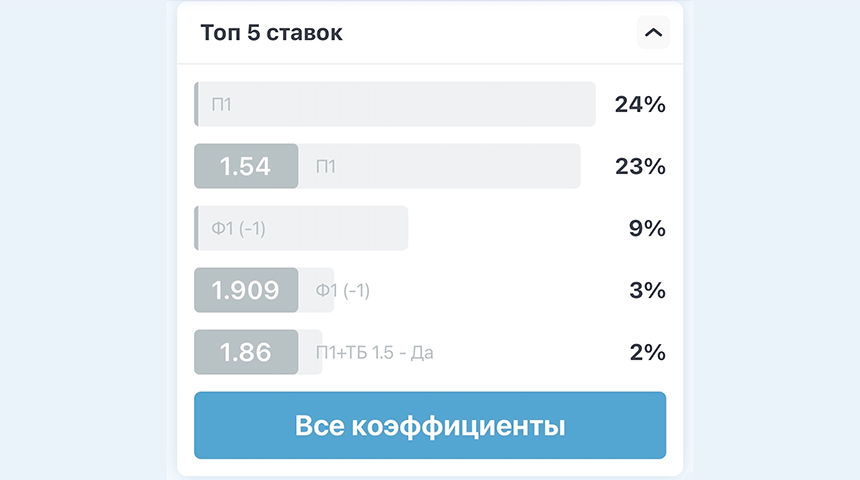
Task: Click the П1+ТБ 1.5 - Да bet label
Action: pos(375,352)
